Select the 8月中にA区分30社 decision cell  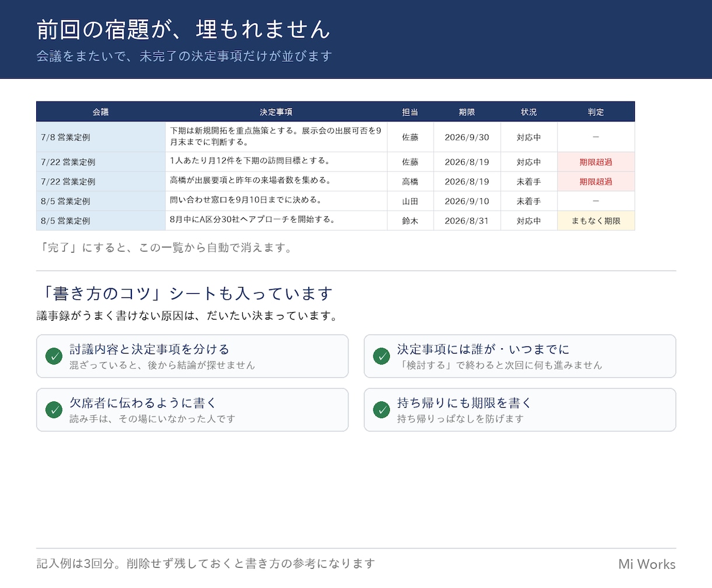click(x=276, y=220)
